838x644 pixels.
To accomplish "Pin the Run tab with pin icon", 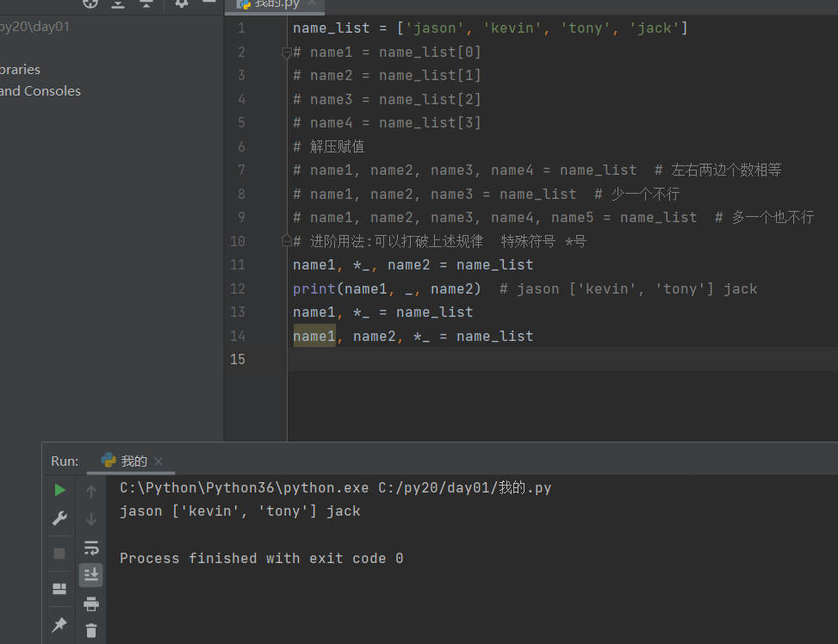I will pos(59,624).
